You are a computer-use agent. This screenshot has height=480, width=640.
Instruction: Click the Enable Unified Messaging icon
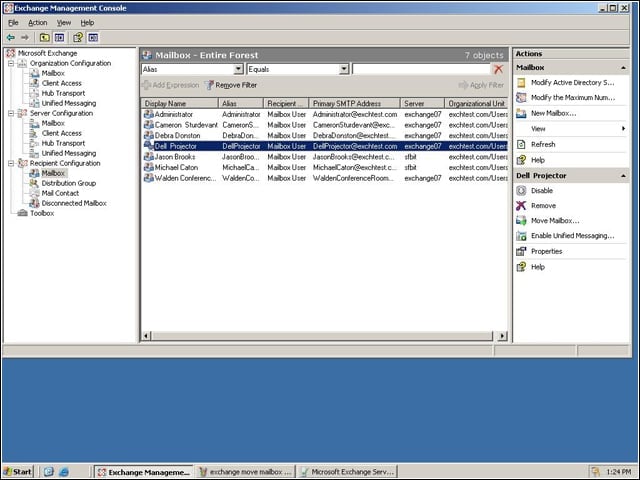tap(521, 236)
